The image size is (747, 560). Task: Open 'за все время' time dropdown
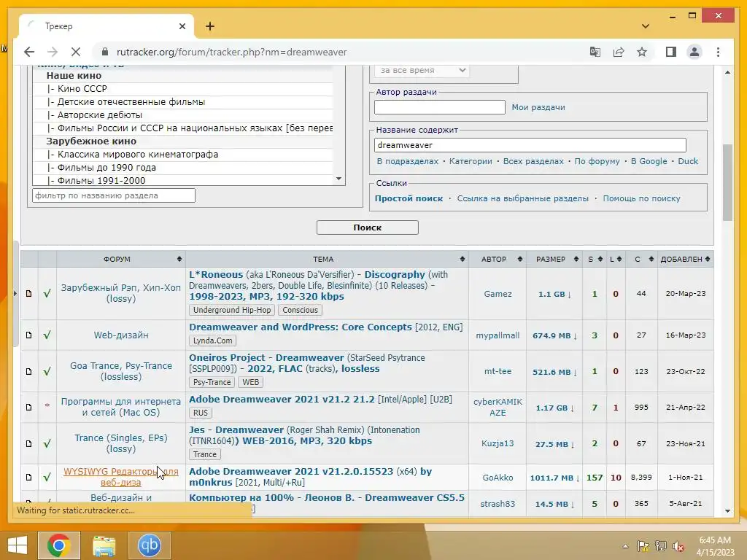(422, 70)
